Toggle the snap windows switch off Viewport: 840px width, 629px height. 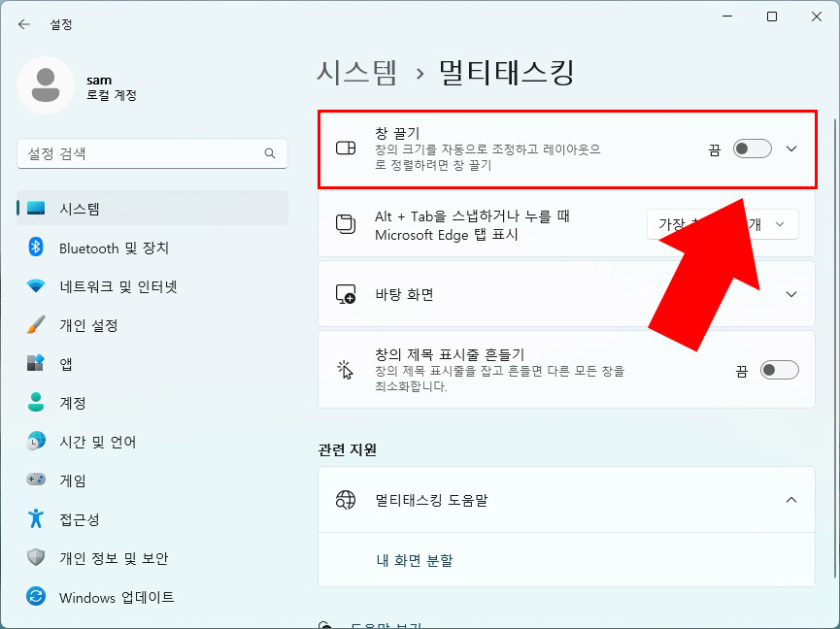click(753, 148)
